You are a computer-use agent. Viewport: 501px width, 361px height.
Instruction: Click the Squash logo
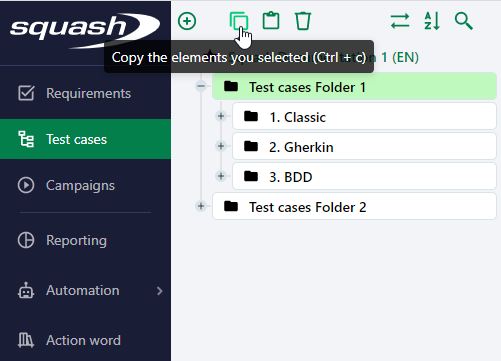click(85, 31)
